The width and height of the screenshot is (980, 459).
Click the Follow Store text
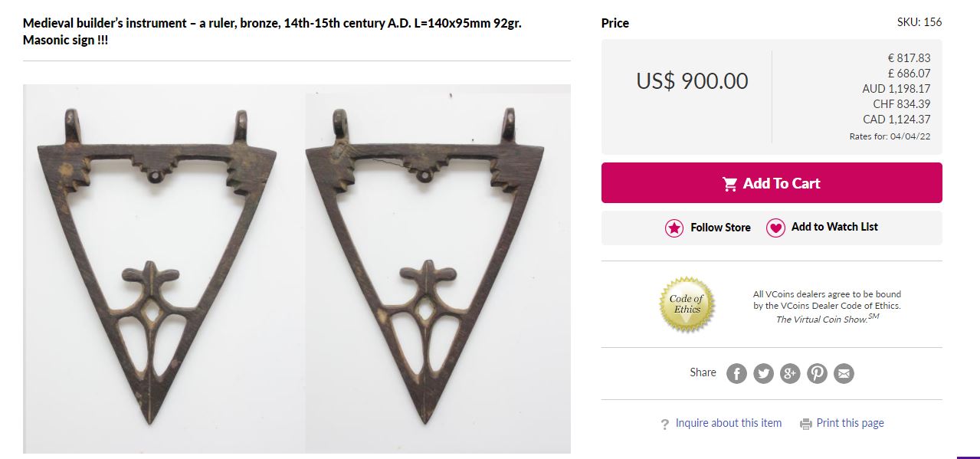(720, 228)
